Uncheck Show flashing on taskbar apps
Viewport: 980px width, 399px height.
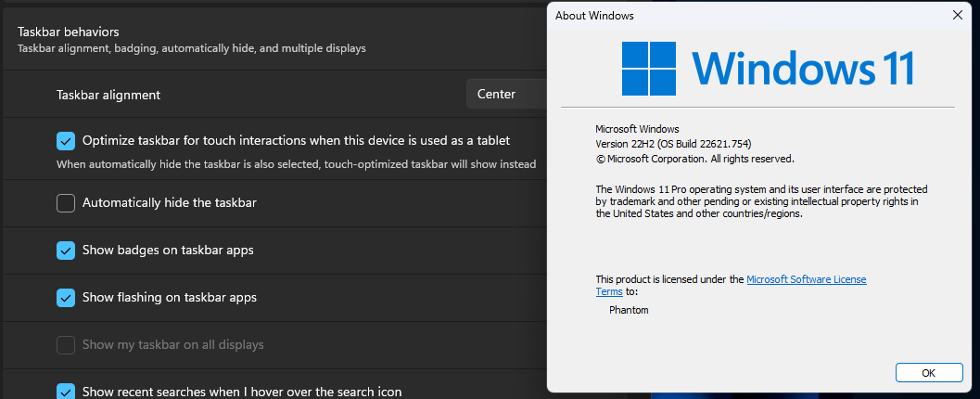click(x=66, y=298)
